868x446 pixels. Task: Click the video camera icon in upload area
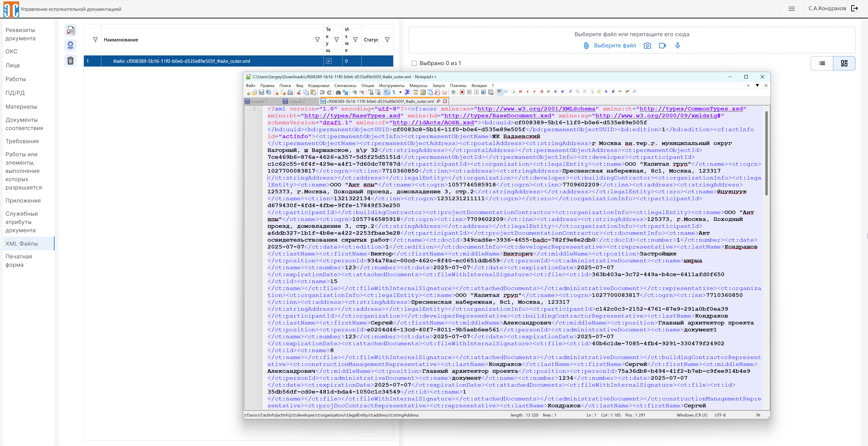663,45
